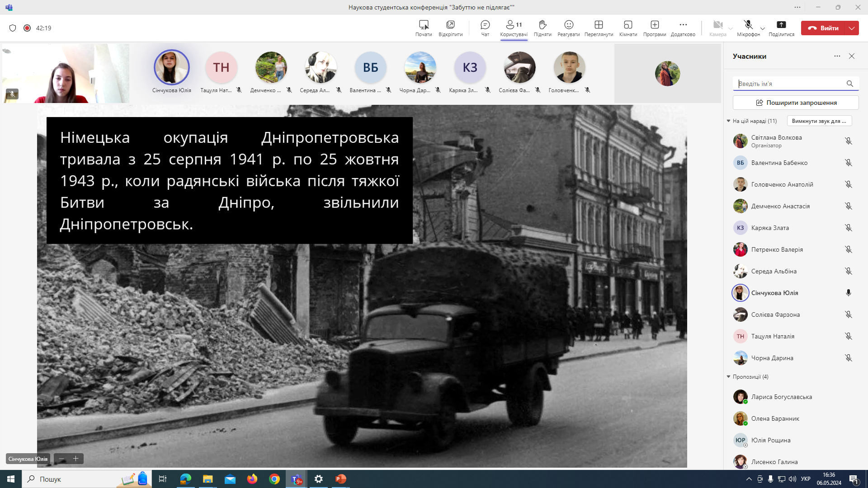This screenshot has width=868, height=488.
Task: Open microphone options dropdown arrow
Action: (x=763, y=28)
